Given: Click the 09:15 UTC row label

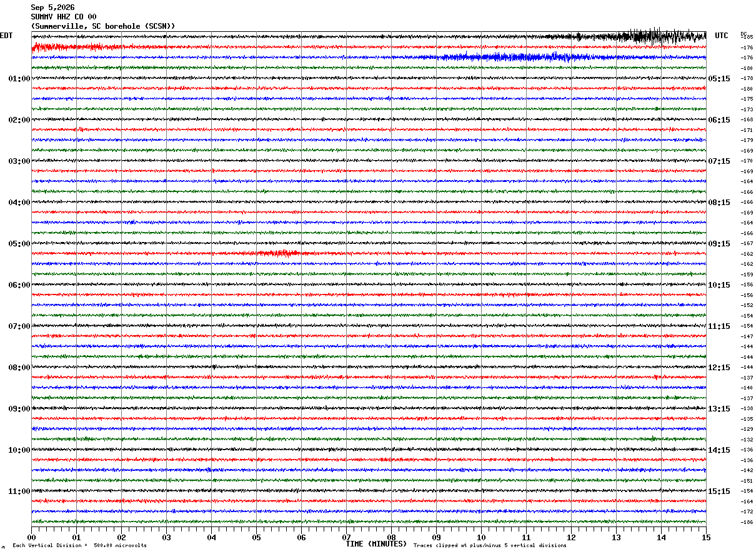Looking at the screenshot, I should point(719,244).
